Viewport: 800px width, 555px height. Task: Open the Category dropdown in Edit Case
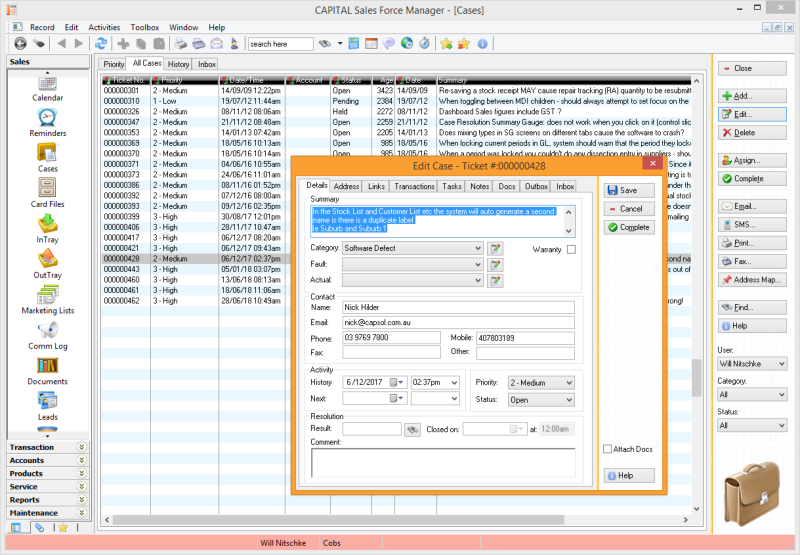(x=413, y=248)
